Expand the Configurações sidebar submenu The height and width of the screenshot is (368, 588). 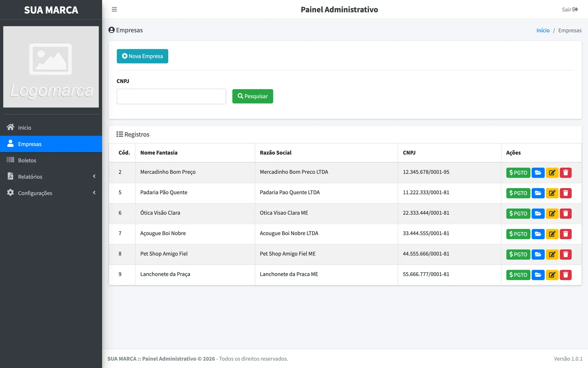point(51,193)
